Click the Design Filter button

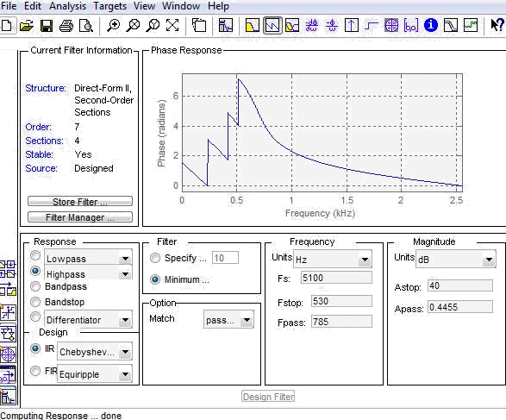pyautogui.click(x=268, y=397)
